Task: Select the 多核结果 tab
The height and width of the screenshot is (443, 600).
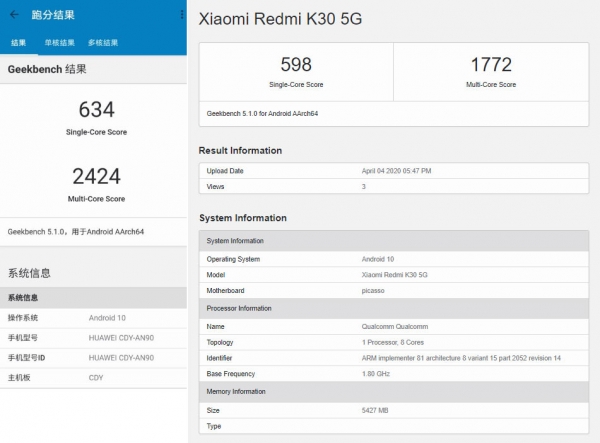Action: coord(102,42)
